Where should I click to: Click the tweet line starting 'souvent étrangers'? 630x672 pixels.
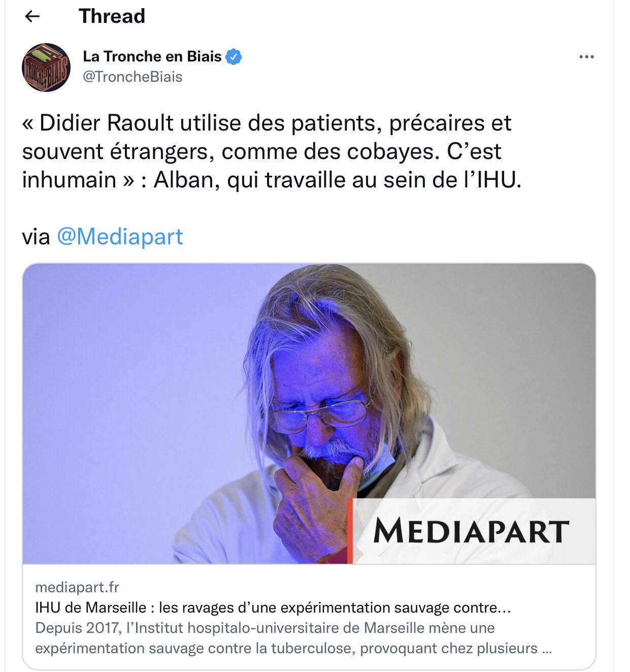[261, 151]
